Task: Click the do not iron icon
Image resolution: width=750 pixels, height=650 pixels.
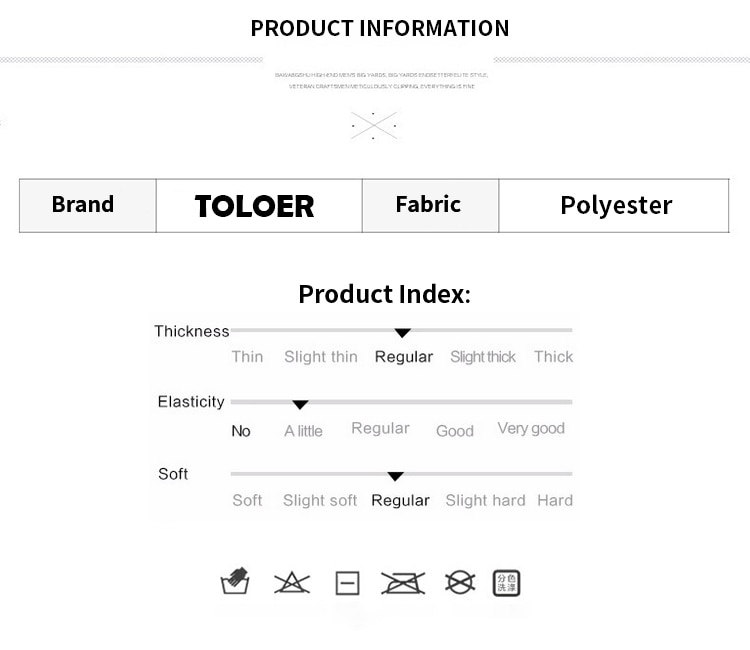Action: point(403,583)
